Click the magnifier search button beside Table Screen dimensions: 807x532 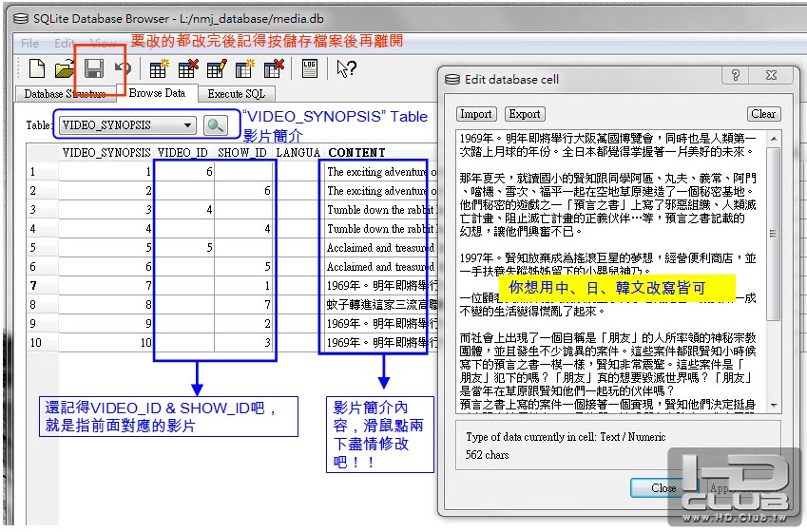[x=216, y=125]
